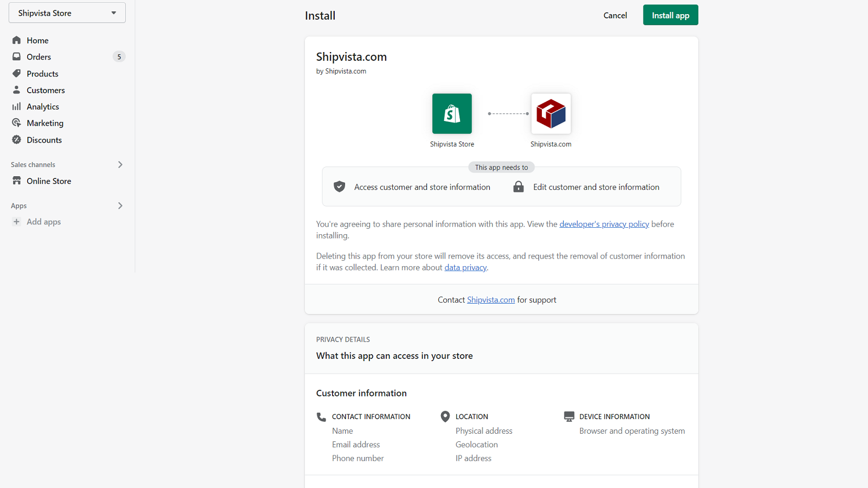Click the Shipvista.com cube app logo
The height and width of the screenshot is (488, 868).
click(551, 114)
